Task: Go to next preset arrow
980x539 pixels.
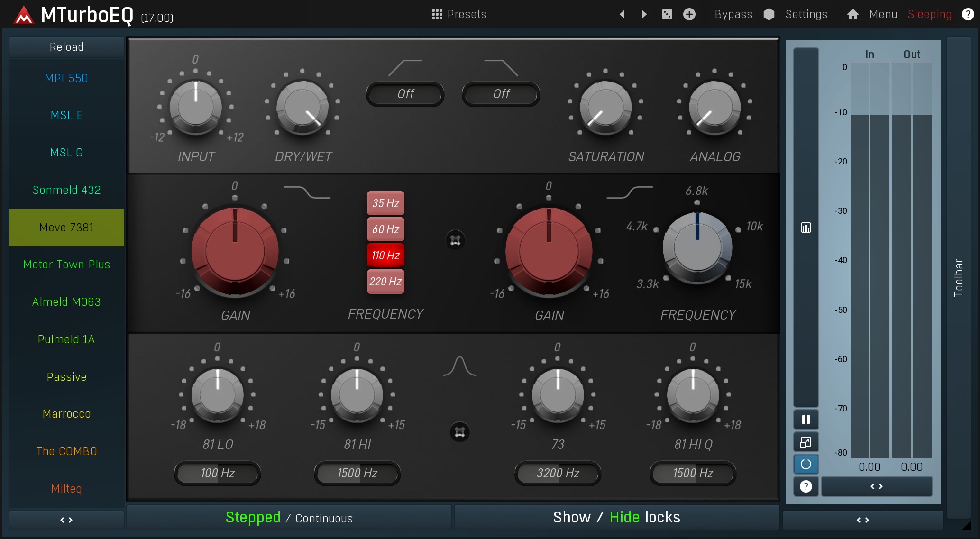Action: [644, 14]
